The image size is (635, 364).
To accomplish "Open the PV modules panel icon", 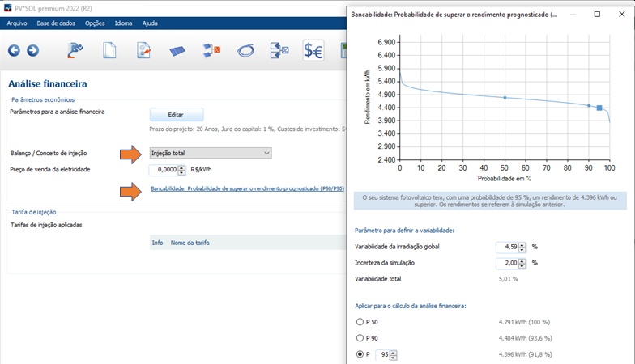I will [177, 52].
